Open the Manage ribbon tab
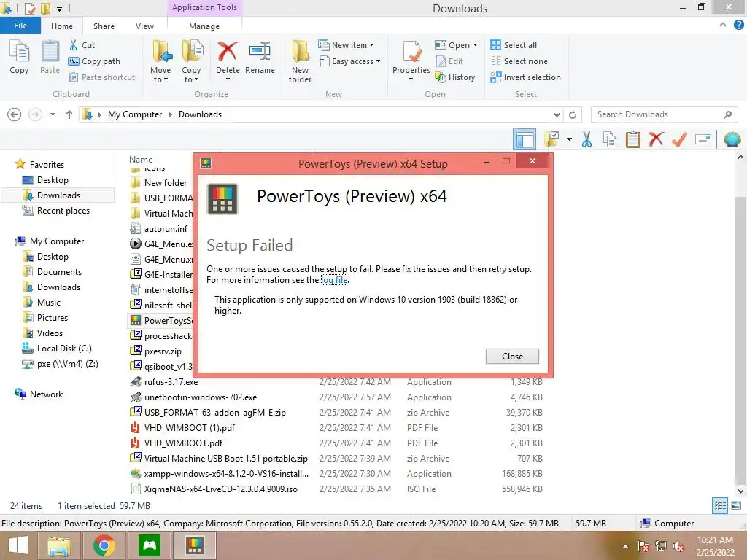Viewport: 747px width, 560px height. point(204,26)
